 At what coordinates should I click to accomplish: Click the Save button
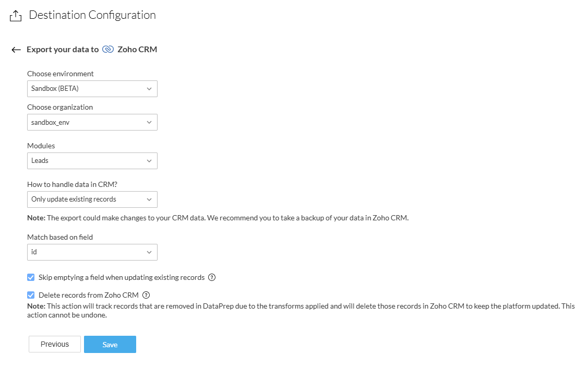point(110,345)
